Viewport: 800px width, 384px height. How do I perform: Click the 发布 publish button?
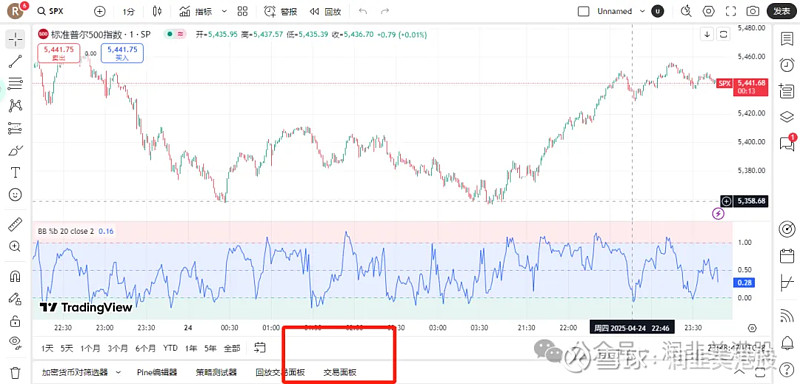click(x=781, y=11)
